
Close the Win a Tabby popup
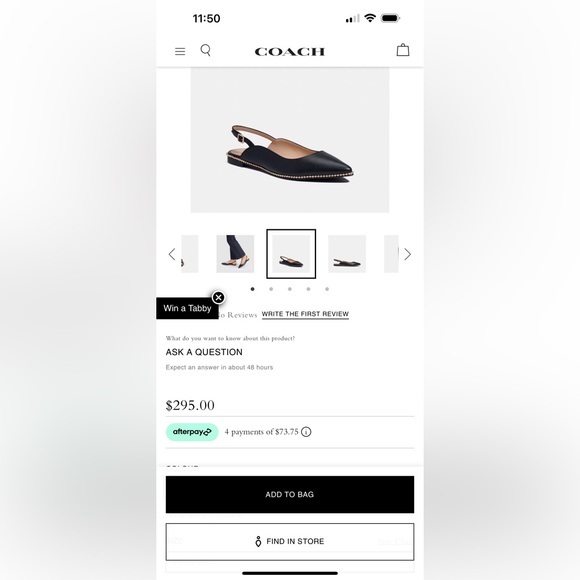point(219,297)
